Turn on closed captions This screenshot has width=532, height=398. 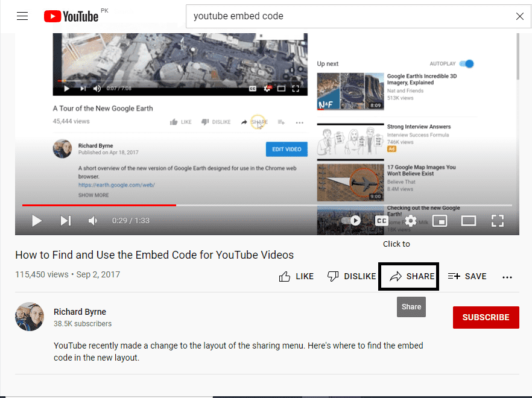click(381, 221)
